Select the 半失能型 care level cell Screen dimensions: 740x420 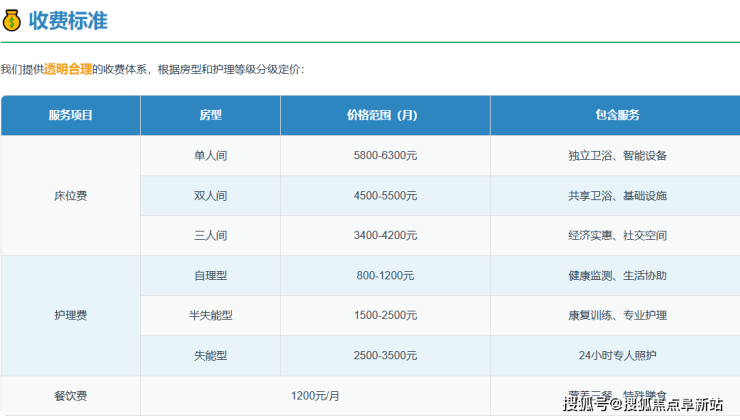pyautogui.click(x=210, y=316)
